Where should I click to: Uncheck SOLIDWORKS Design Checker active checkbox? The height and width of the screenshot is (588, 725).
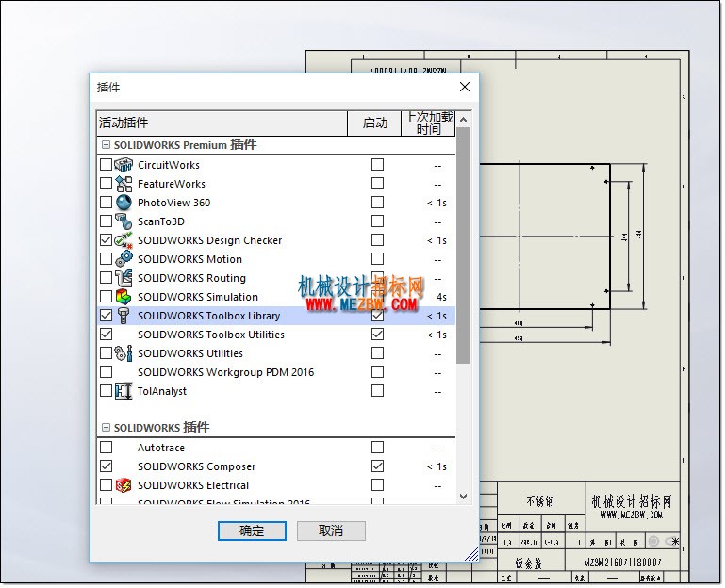pyautogui.click(x=106, y=240)
